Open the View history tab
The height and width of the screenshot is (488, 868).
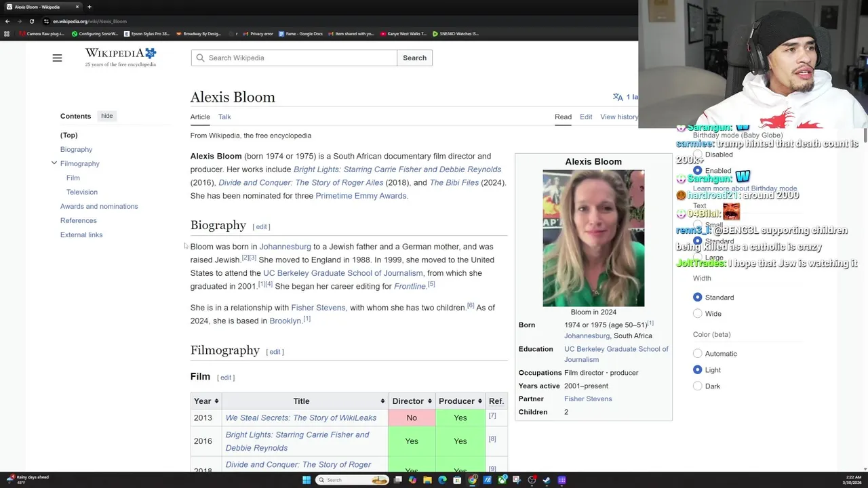point(619,117)
